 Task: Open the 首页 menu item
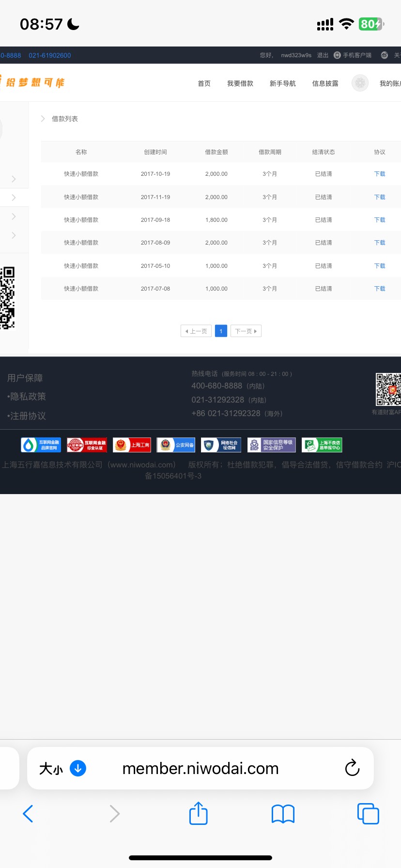[x=204, y=83]
